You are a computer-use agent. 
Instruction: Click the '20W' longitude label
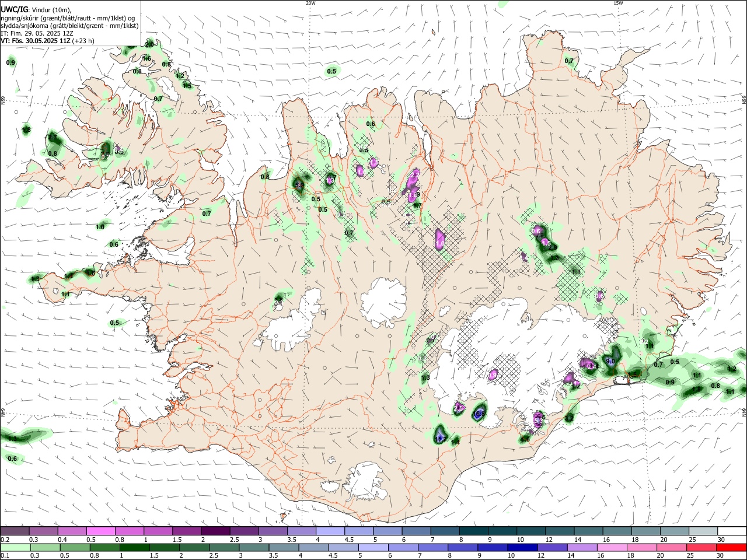pos(310,3)
